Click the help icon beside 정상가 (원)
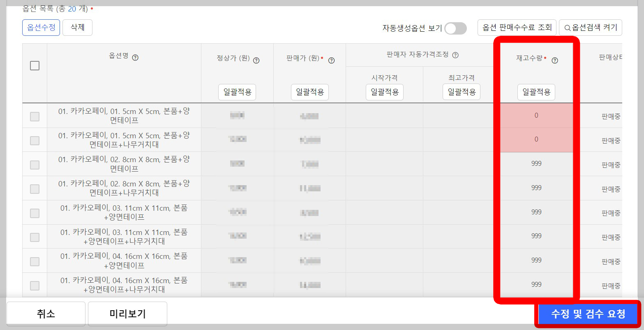This screenshot has width=644, height=330. 256,60
